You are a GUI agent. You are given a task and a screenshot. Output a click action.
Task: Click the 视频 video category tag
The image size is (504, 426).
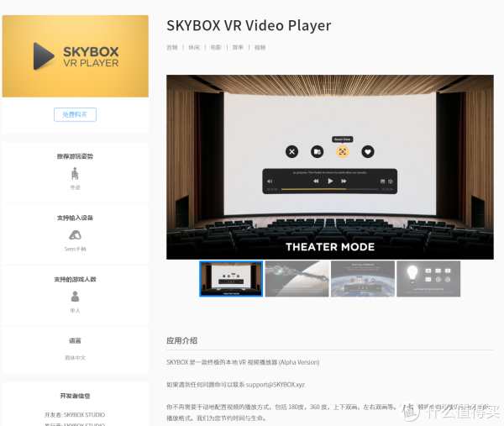[260, 48]
